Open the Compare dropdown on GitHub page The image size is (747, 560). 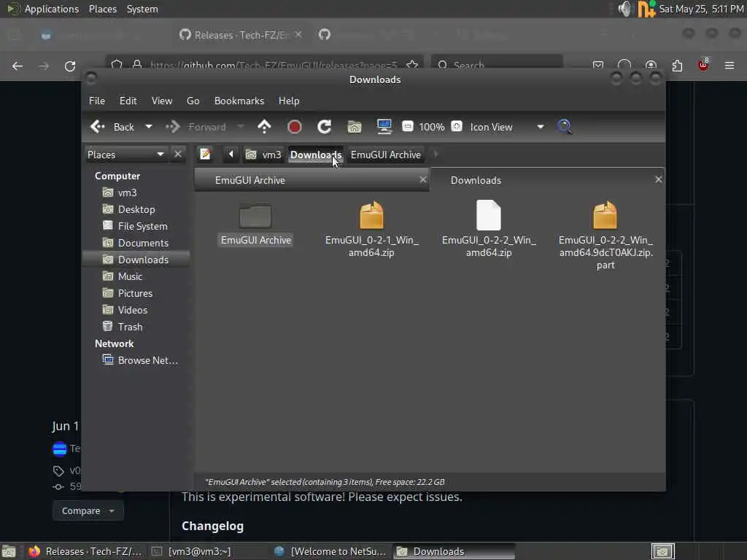[88, 511]
